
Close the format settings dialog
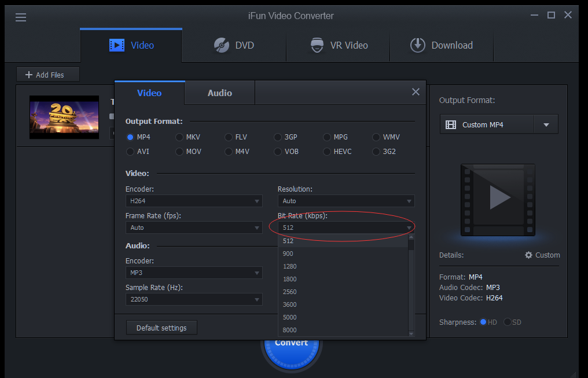tap(416, 92)
